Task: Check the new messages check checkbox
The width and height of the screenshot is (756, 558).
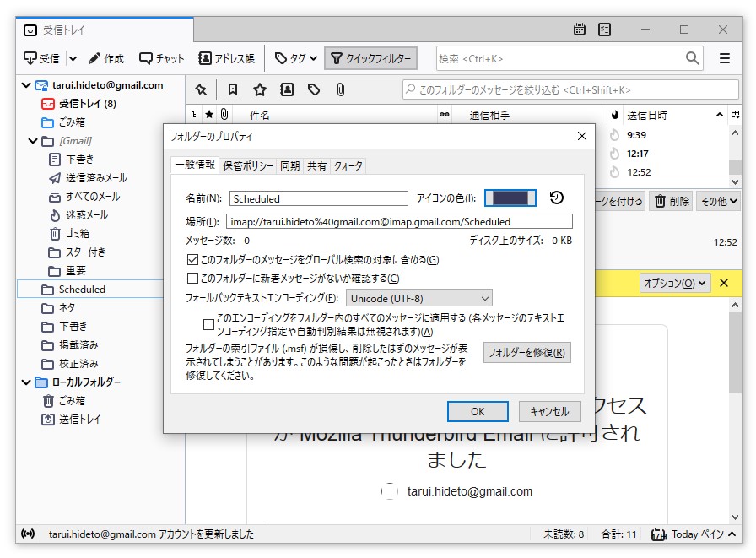Action: point(192,279)
